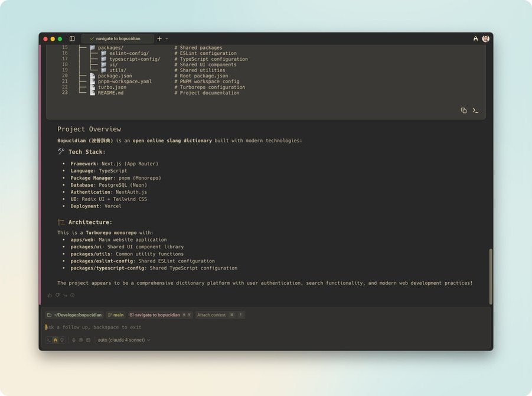This screenshot has height=396, width=532.
Task: Toggle the sidebar panel icon
Action: click(72, 39)
